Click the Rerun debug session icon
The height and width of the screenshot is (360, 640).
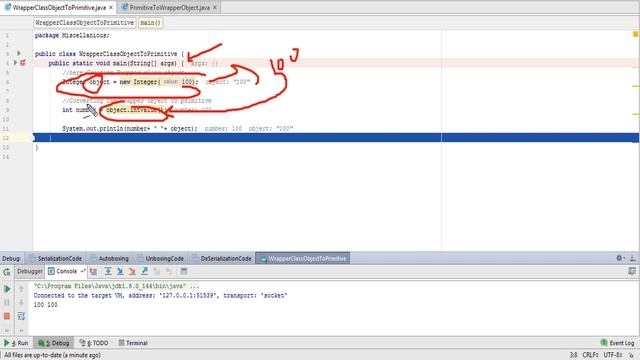[7, 272]
